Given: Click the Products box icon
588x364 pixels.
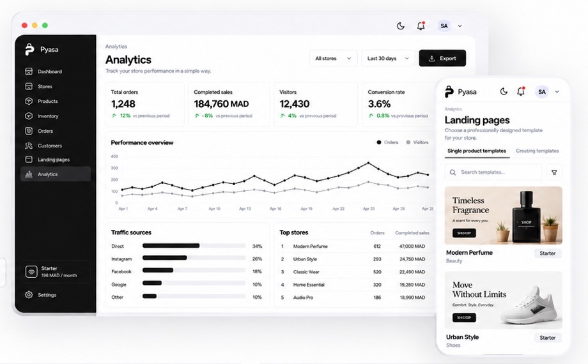Looking at the screenshot, I should tap(29, 101).
